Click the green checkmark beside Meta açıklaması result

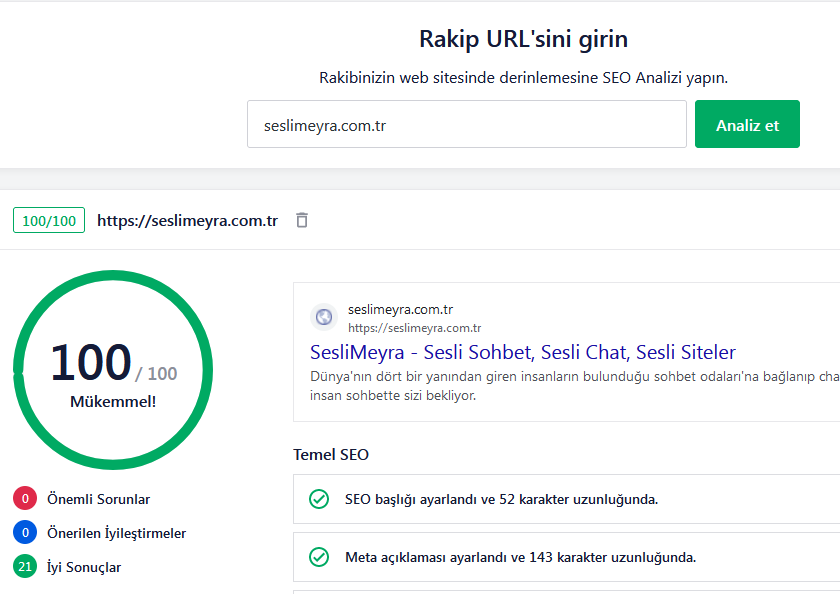[x=319, y=557]
